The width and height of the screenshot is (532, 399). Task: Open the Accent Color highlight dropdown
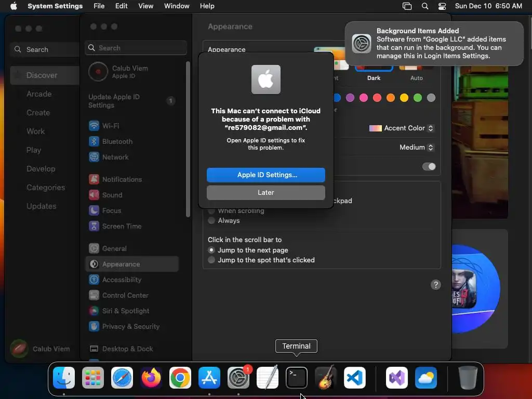pyautogui.click(x=402, y=128)
